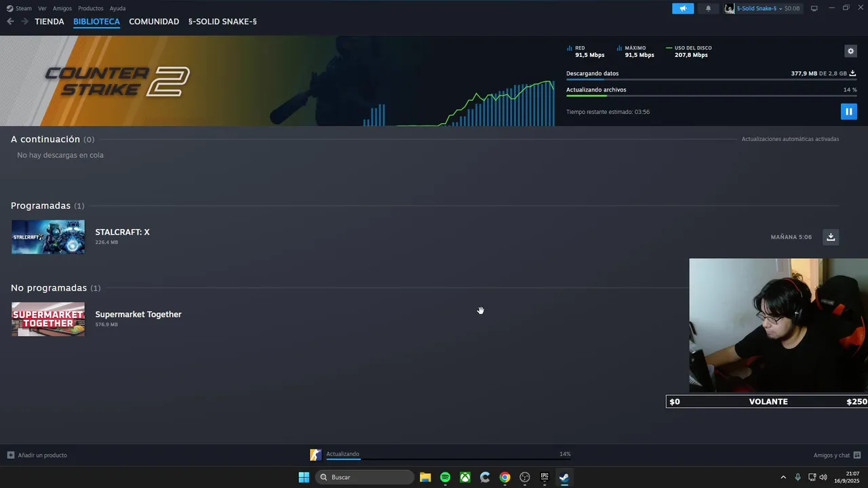Click the download icon next to 2,8 GB
This screenshot has height=488, width=868.
(853, 73)
